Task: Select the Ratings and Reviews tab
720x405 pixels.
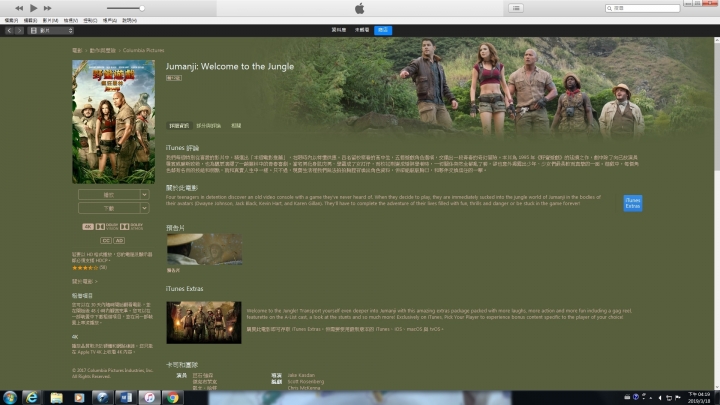Action: 208,125
